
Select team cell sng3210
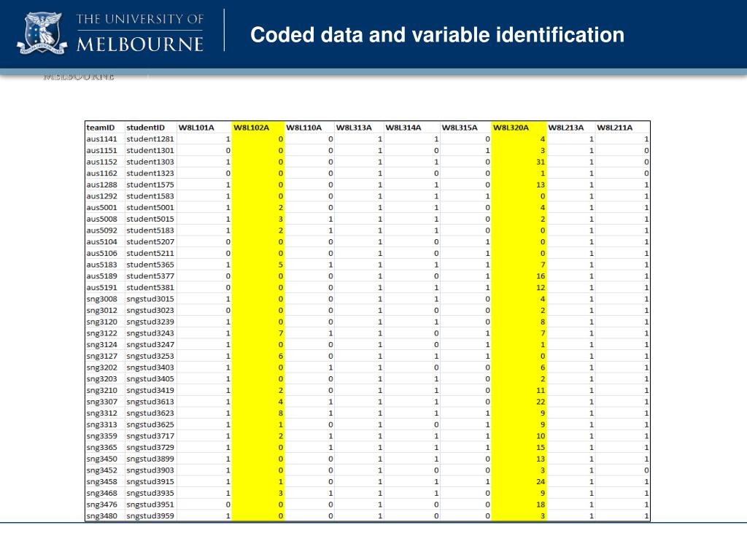[x=101, y=391]
